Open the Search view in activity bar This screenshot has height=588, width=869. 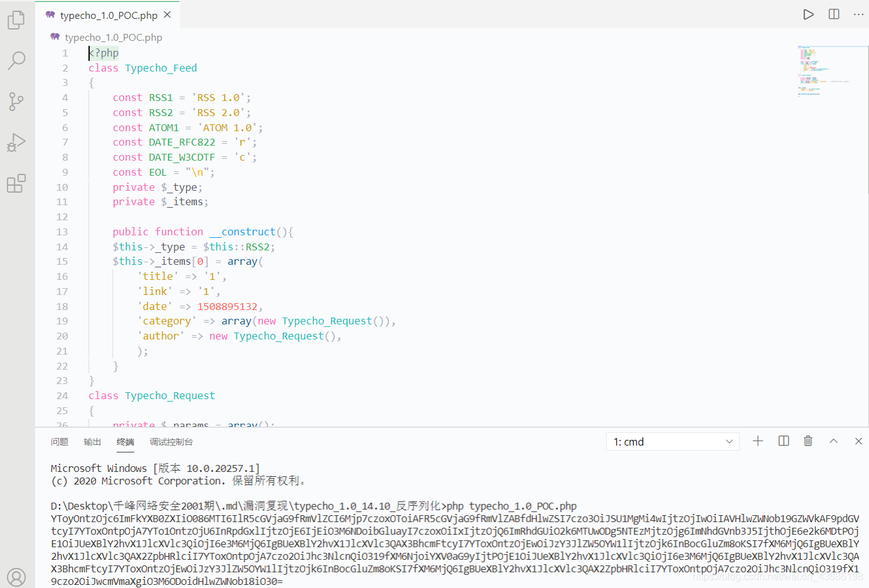(16, 60)
